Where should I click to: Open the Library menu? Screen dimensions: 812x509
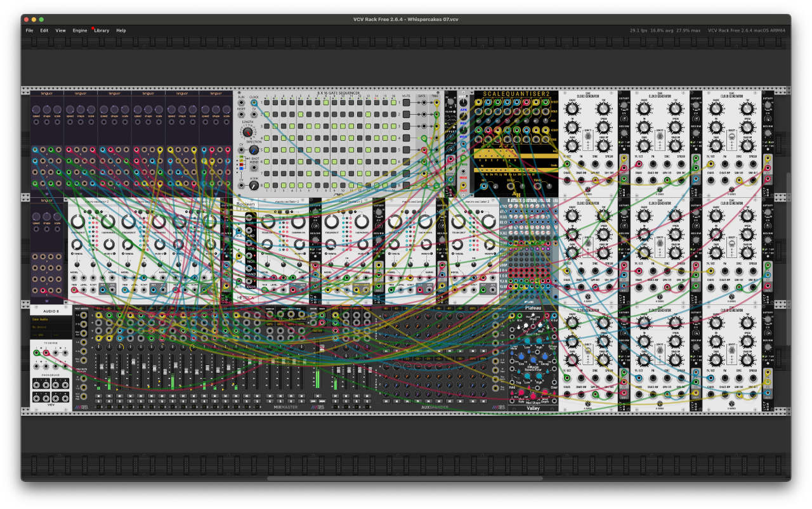pos(101,30)
